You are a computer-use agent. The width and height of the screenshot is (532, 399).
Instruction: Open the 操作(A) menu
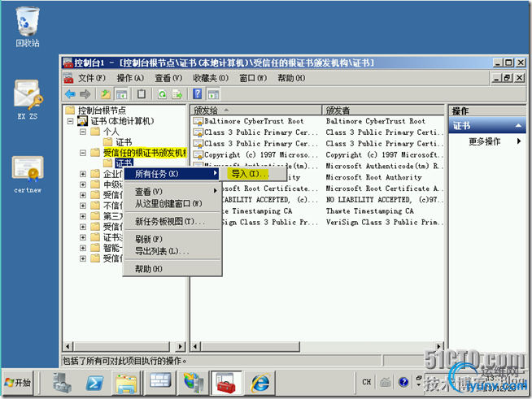130,78
